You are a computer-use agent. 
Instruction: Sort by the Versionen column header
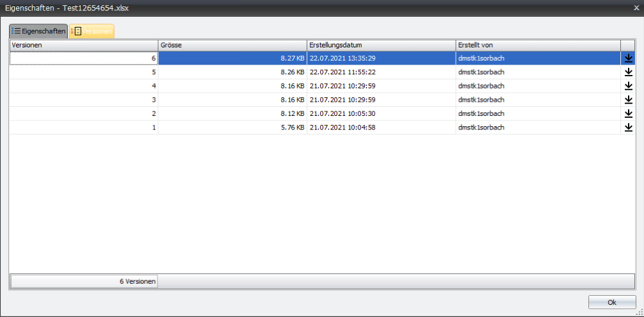point(84,44)
